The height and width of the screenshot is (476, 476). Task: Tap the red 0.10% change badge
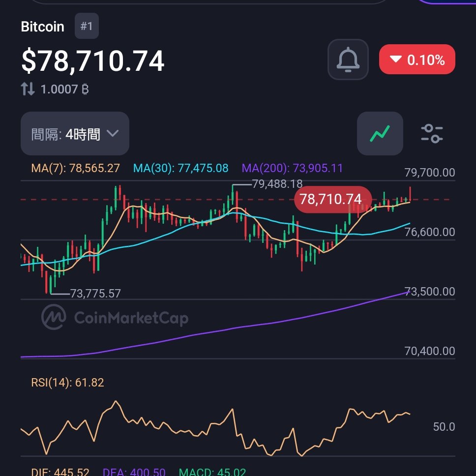417,59
